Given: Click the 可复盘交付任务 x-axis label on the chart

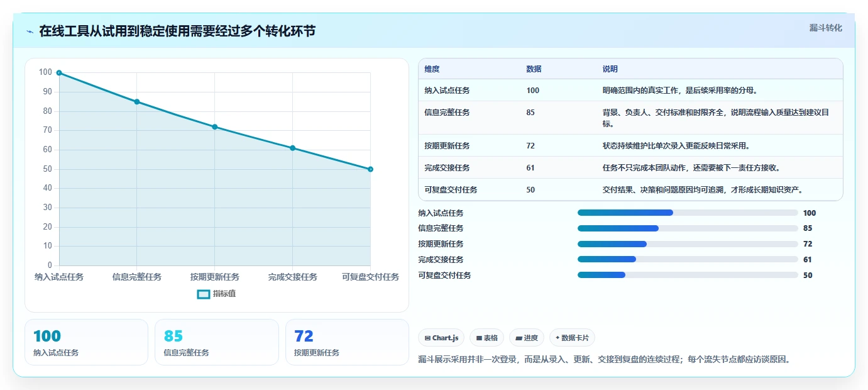Looking at the screenshot, I should pyautogui.click(x=370, y=277).
